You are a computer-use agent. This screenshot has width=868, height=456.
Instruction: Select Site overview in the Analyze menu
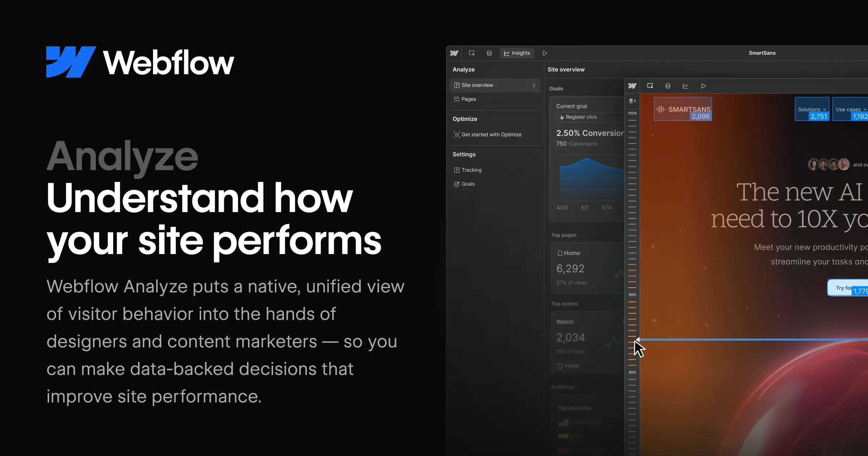click(x=477, y=85)
